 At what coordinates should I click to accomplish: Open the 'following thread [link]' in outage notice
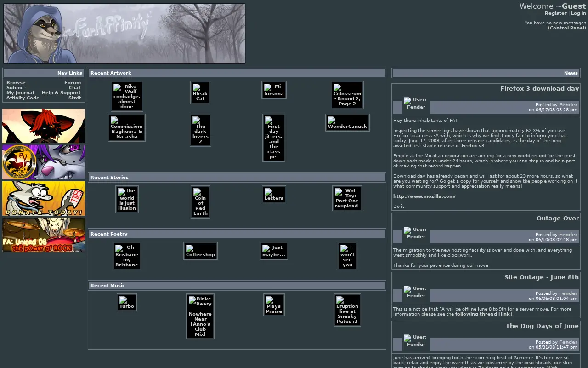point(484,314)
